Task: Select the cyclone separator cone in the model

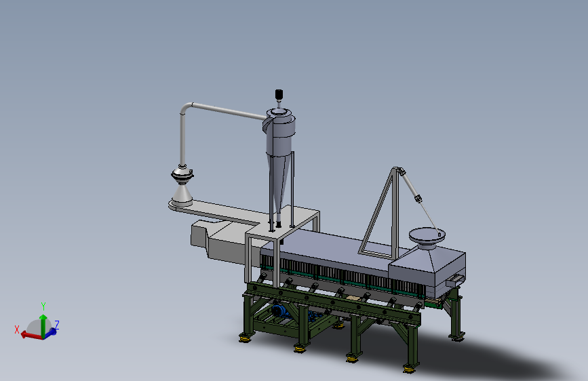Action: [x=279, y=184]
